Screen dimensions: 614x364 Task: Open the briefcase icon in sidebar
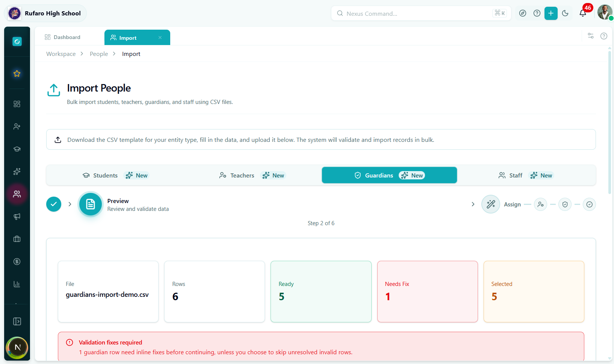coord(17,239)
